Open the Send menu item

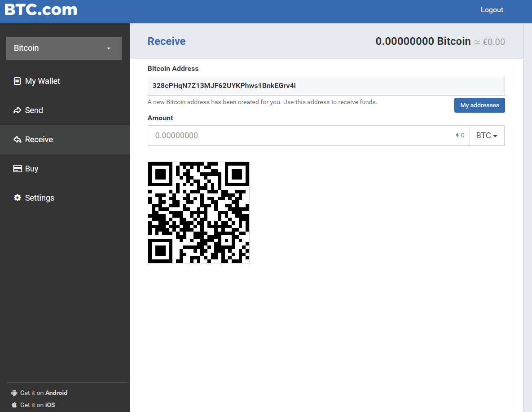click(65, 110)
